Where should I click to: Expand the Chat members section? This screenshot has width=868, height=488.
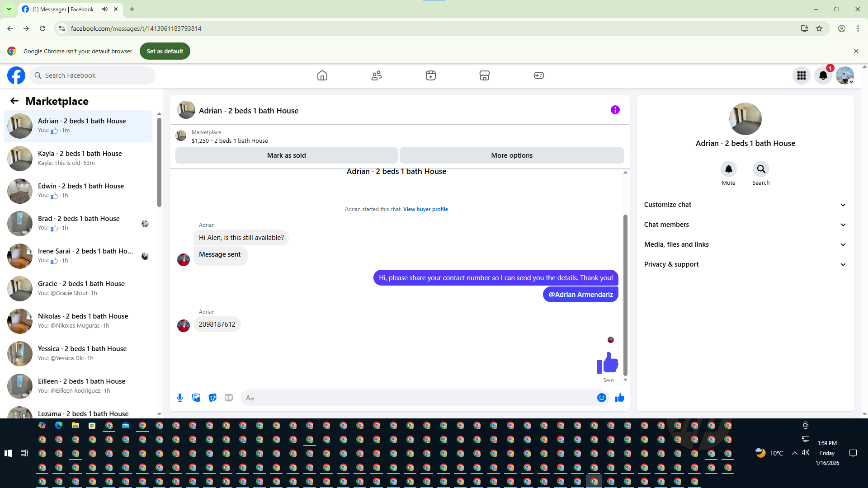click(x=745, y=225)
